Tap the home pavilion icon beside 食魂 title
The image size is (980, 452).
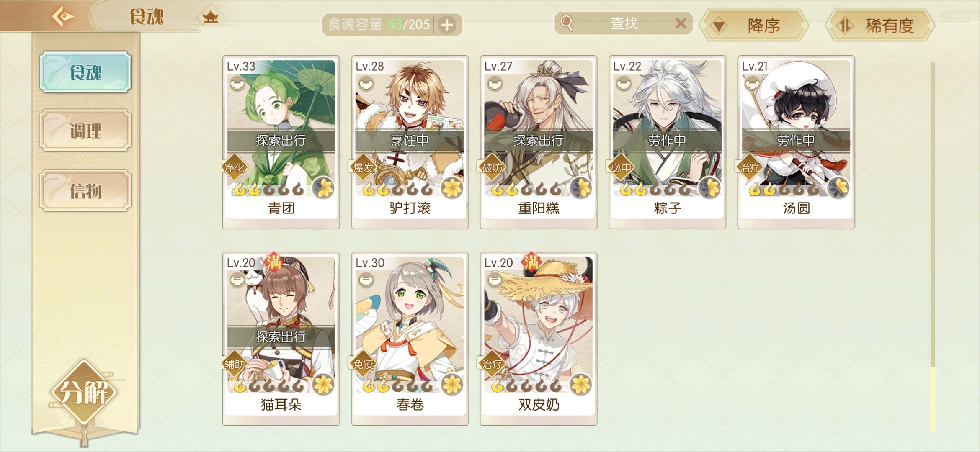211,17
